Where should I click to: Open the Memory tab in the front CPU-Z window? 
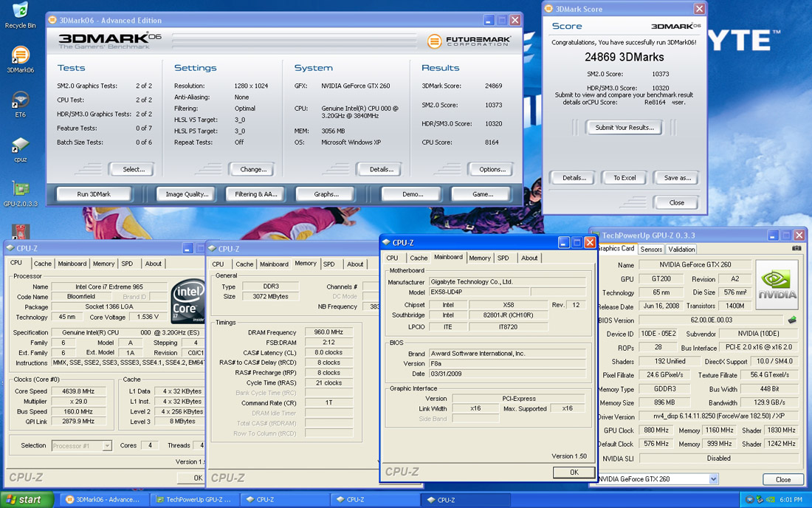coord(480,258)
